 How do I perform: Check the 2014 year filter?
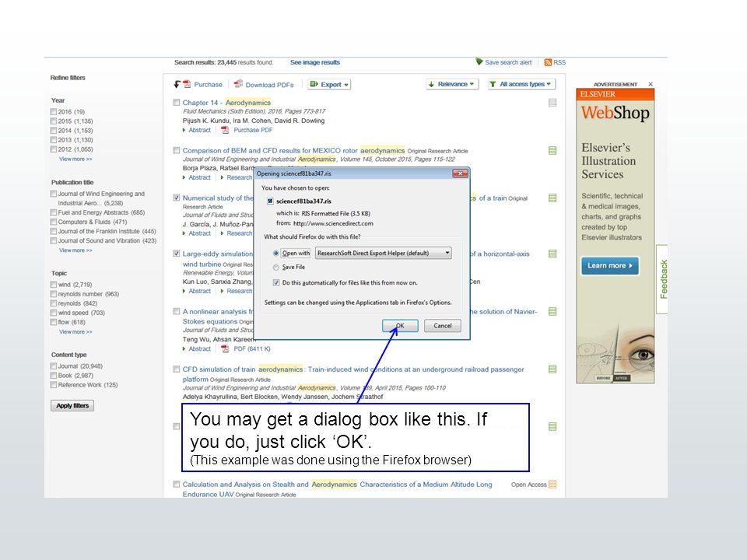54,131
